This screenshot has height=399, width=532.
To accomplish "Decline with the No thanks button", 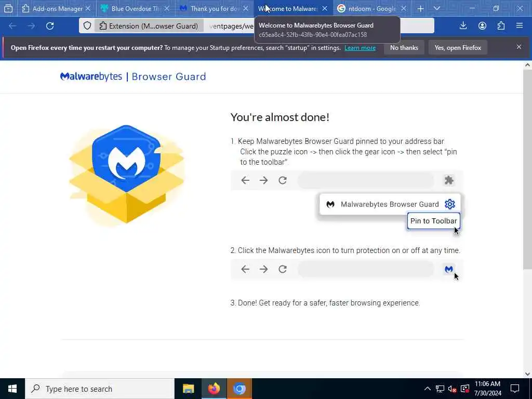I will coord(404,48).
